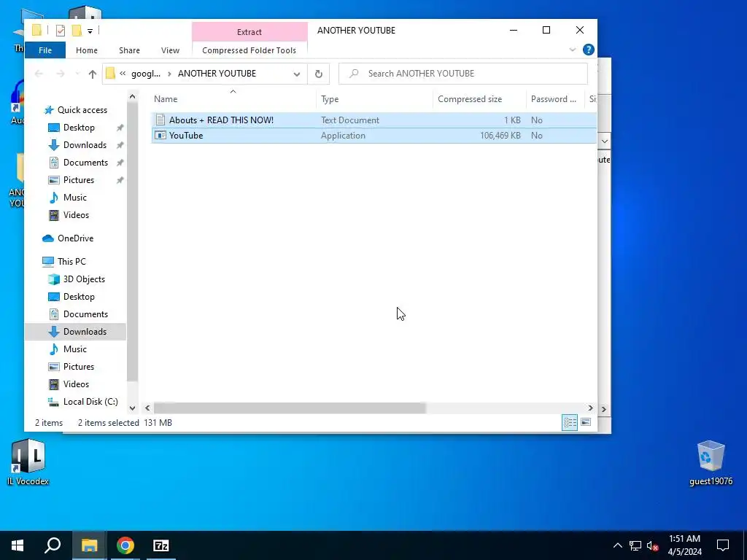The height and width of the screenshot is (560, 747).
Task: Refresh the ANOTHER YOUTUBE folder
Action: click(x=318, y=74)
